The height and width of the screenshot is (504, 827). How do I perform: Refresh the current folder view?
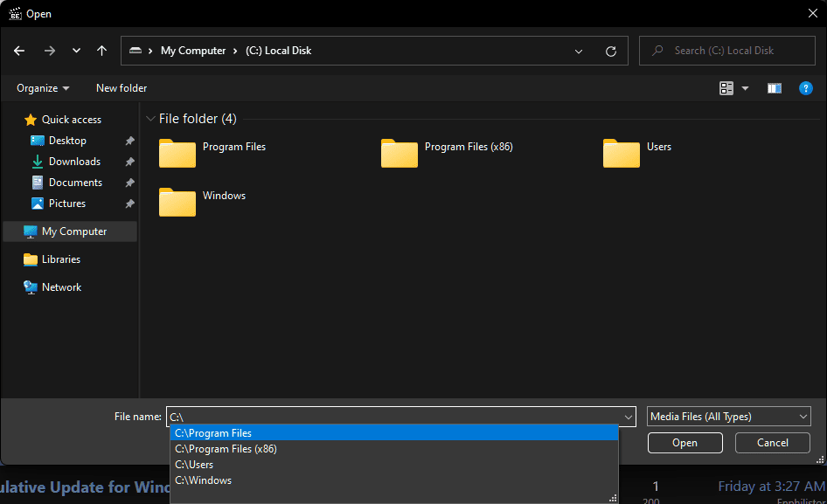tap(611, 52)
